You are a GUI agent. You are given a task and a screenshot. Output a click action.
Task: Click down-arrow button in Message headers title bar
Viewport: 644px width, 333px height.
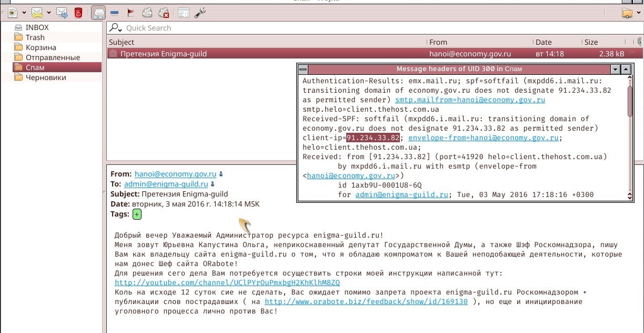click(615, 69)
